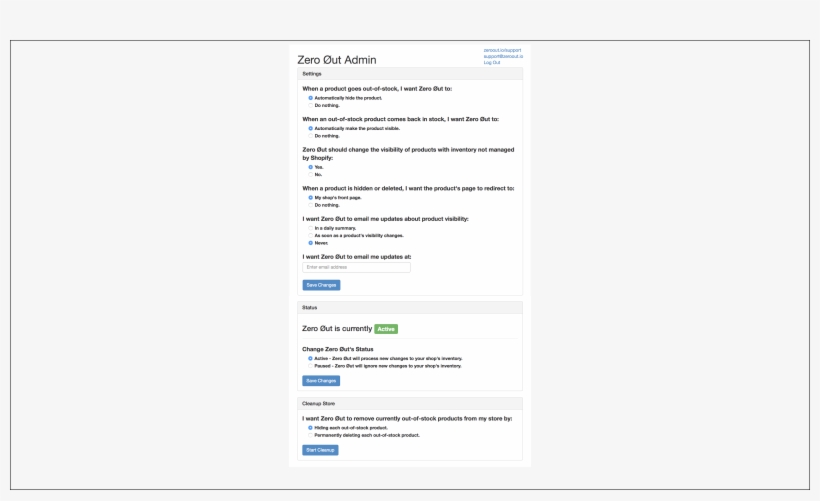The image size is (820, 501).
Task: Select 'As soon as a product's visibility changes'
Action: [x=310, y=235]
